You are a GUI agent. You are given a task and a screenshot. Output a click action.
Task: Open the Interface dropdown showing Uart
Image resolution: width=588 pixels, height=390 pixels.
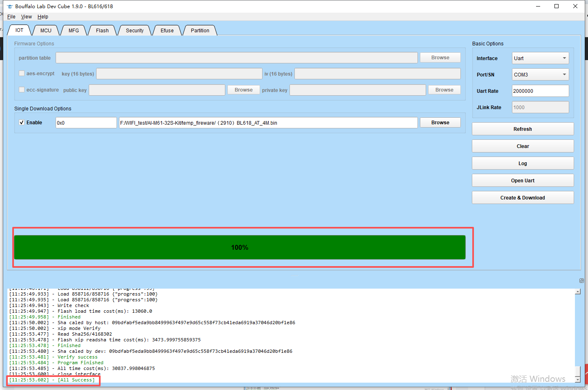click(x=540, y=58)
